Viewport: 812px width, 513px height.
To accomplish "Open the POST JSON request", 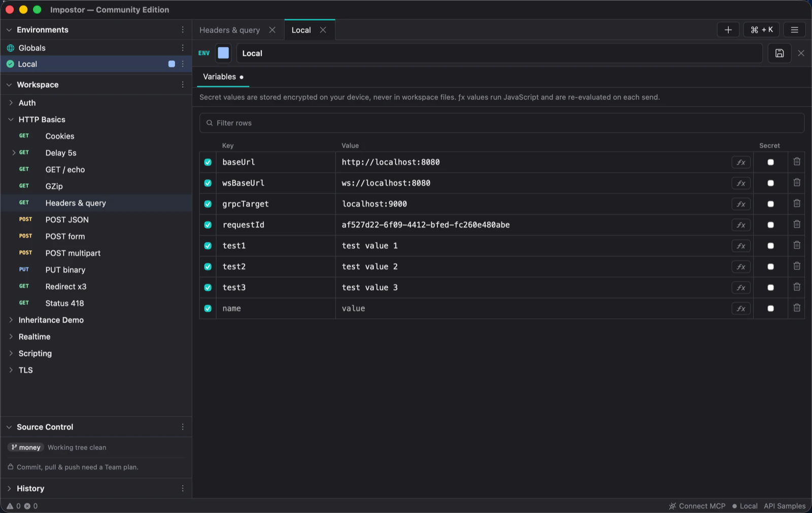I will [x=96, y=220].
